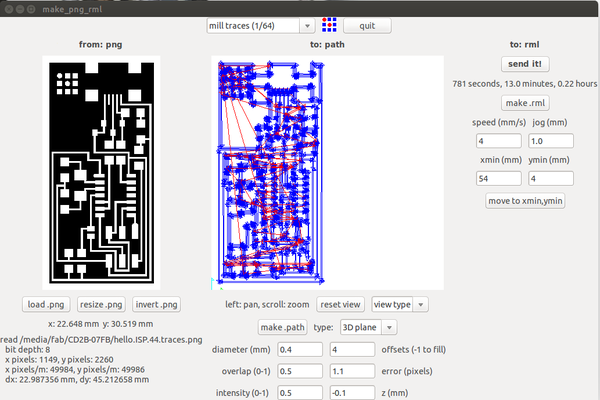Expand the process list arrow beside mill traces
Screen dimensions: 600x400
coord(307,26)
